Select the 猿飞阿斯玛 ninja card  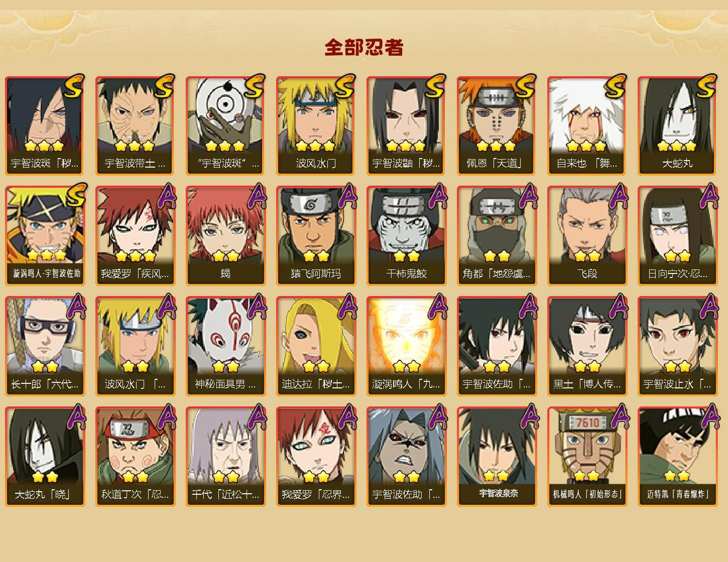[316, 236]
